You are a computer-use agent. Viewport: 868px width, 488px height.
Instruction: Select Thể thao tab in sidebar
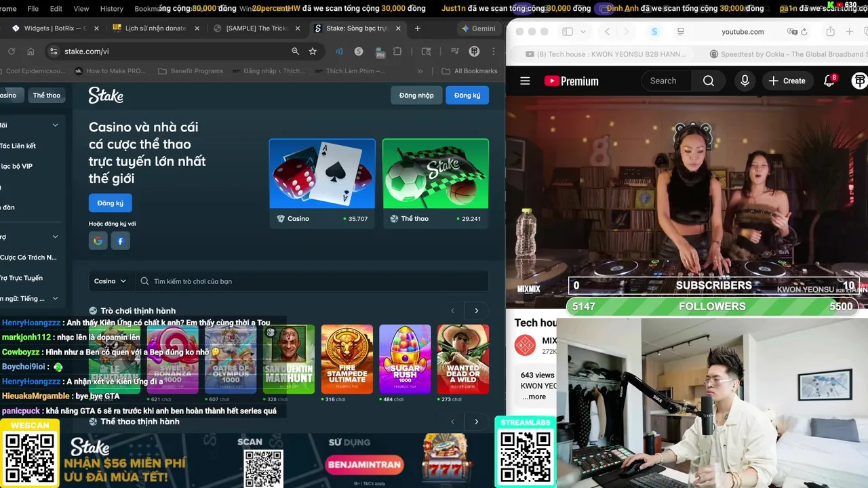click(46, 96)
